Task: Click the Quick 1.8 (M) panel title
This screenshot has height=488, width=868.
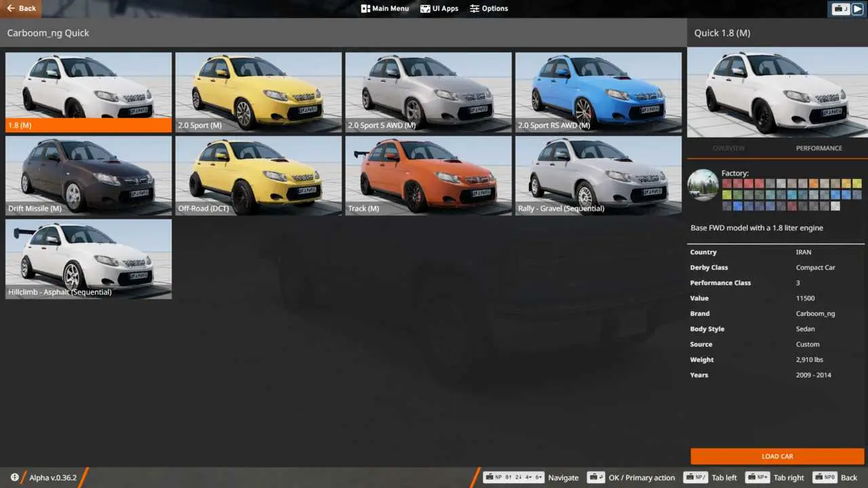Action: point(722,33)
